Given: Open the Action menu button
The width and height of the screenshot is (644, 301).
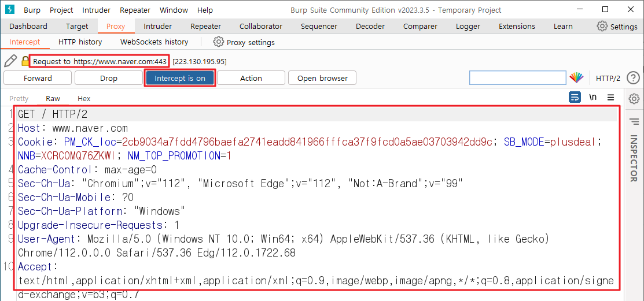Looking at the screenshot, I should 251,78.
